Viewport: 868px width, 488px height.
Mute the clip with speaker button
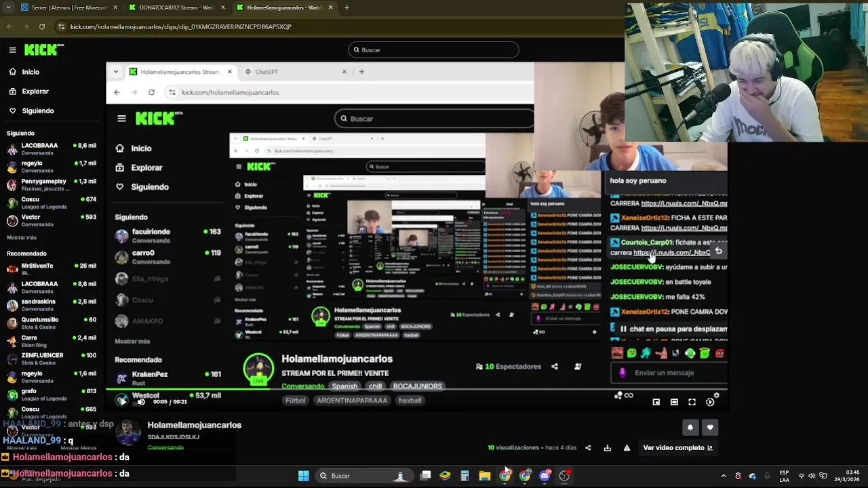point(141,402)
